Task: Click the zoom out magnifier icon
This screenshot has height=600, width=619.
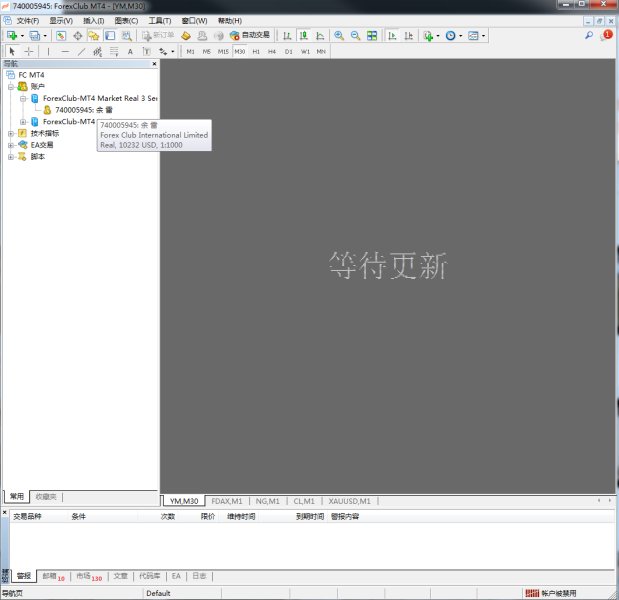Action: coord(355,36)
